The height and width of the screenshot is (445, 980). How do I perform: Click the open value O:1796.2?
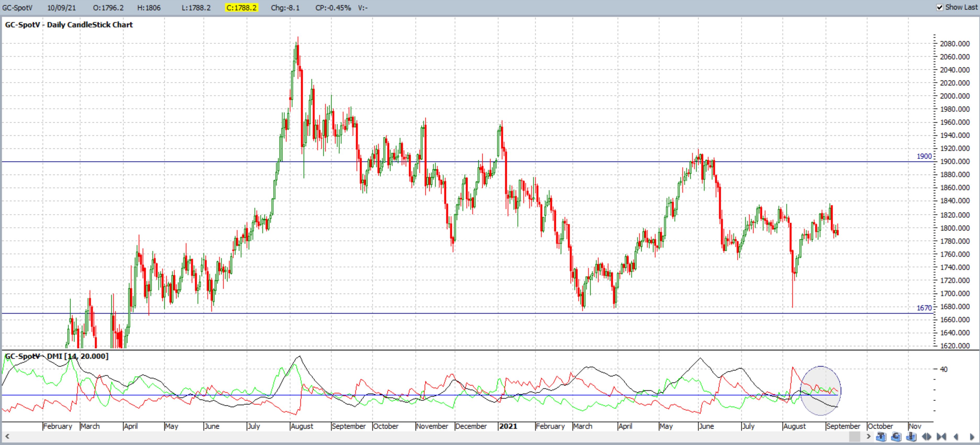tap(108, 8)
